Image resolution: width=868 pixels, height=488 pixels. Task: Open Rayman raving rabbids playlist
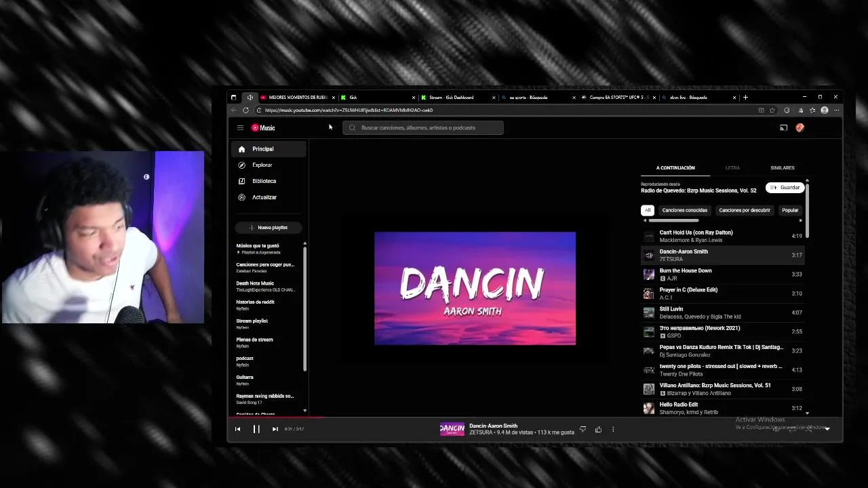(267, 399)
